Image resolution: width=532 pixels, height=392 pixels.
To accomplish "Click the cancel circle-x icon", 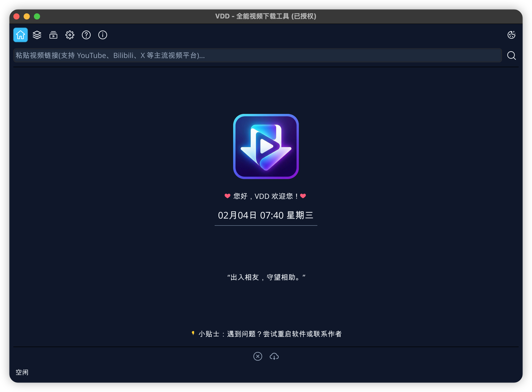I will click(258, 356).
